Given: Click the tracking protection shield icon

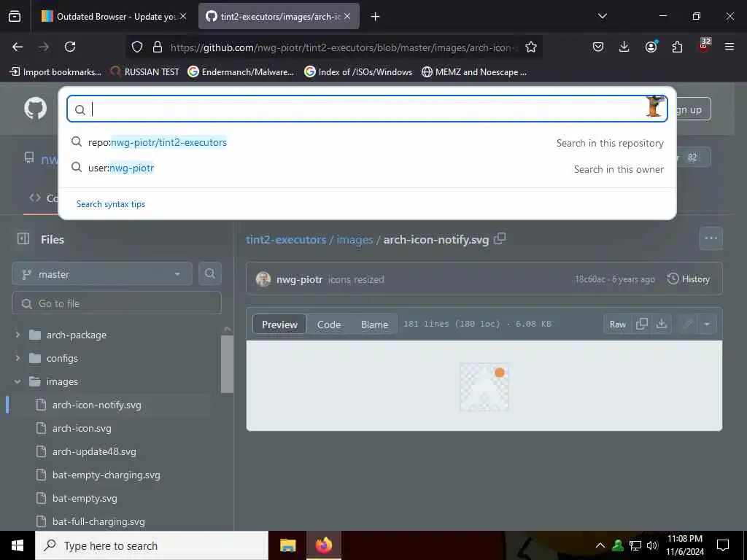Looking at the screenshot, I should [x=137, y=47].
